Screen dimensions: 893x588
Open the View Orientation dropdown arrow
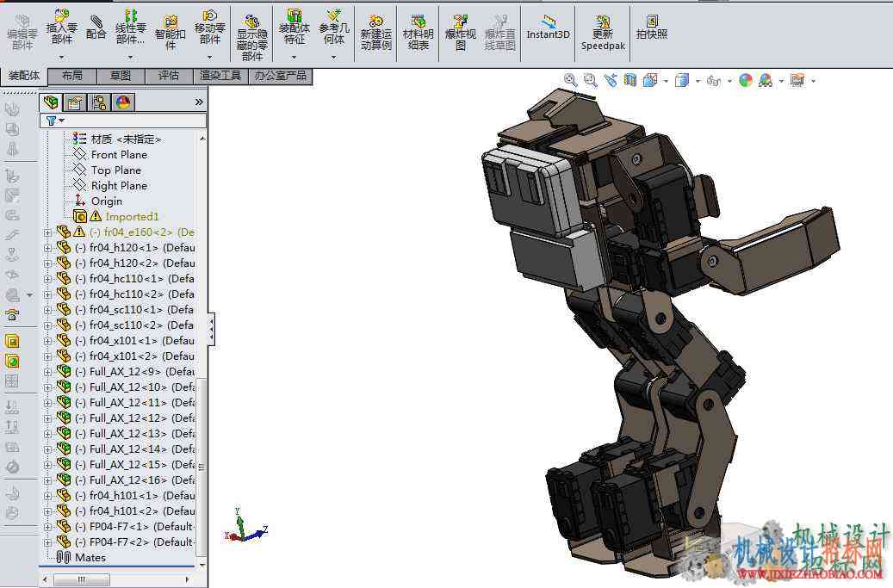pos(666,81)
